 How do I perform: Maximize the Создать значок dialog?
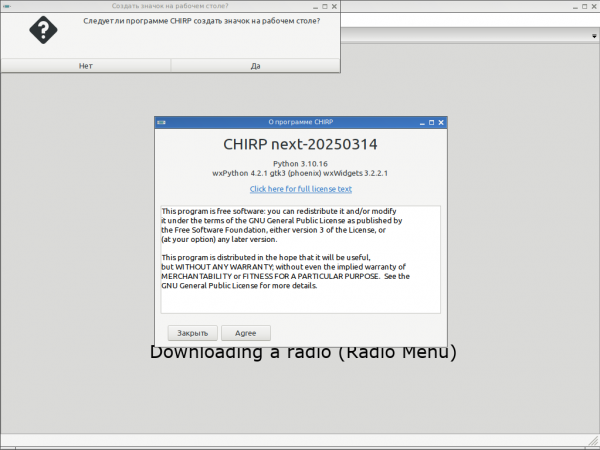(324, 6)
